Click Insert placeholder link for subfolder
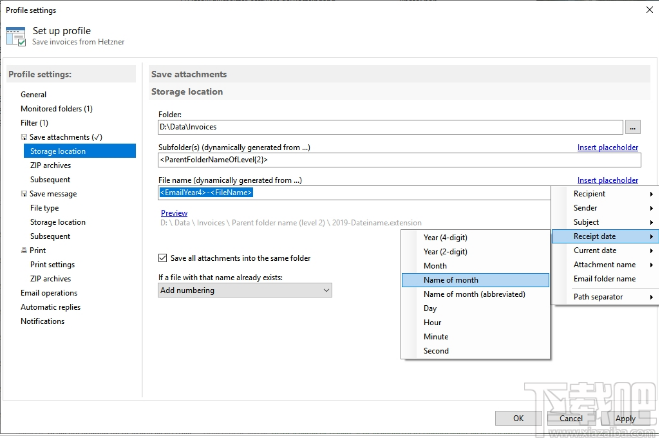659x438 pixels. [x=607, y=148]
